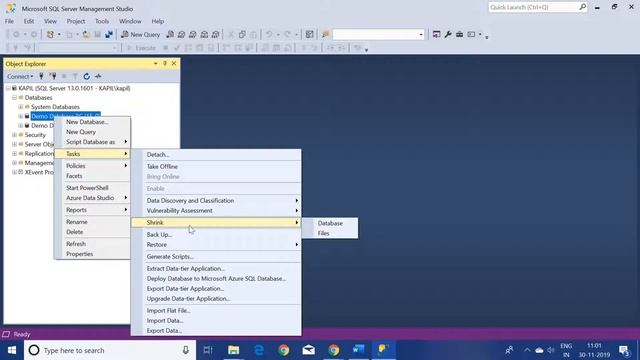The height and width of the screenshot is (360, 640).
Task: Open Word from the taskbar
Action: (358, 350)
